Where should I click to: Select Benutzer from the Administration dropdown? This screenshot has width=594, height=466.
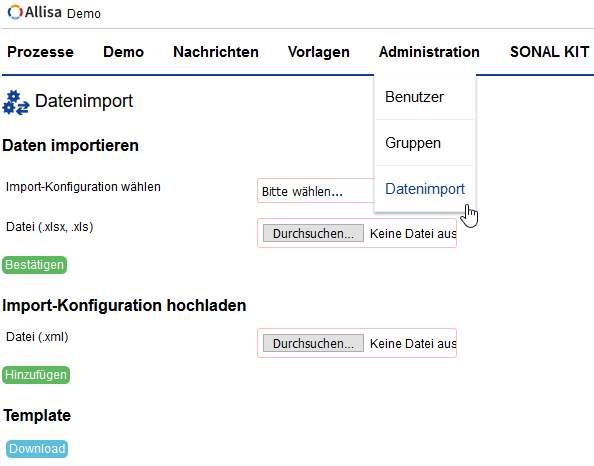click(425, 97)
